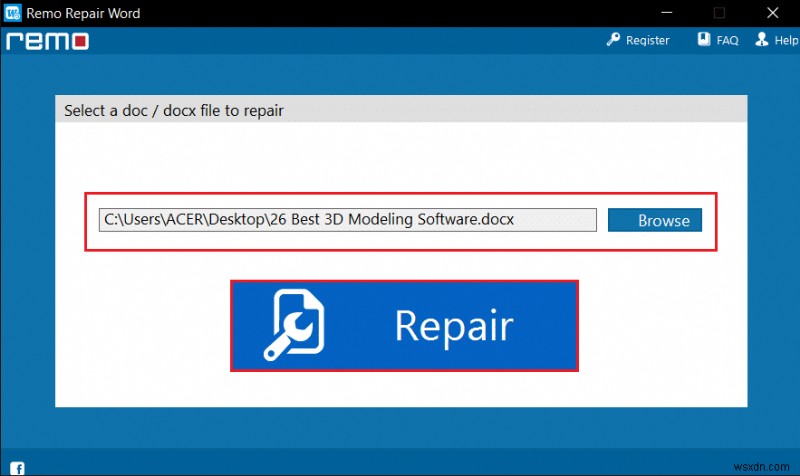
Task: Click the Repair button label
Action: coord(454,327)
